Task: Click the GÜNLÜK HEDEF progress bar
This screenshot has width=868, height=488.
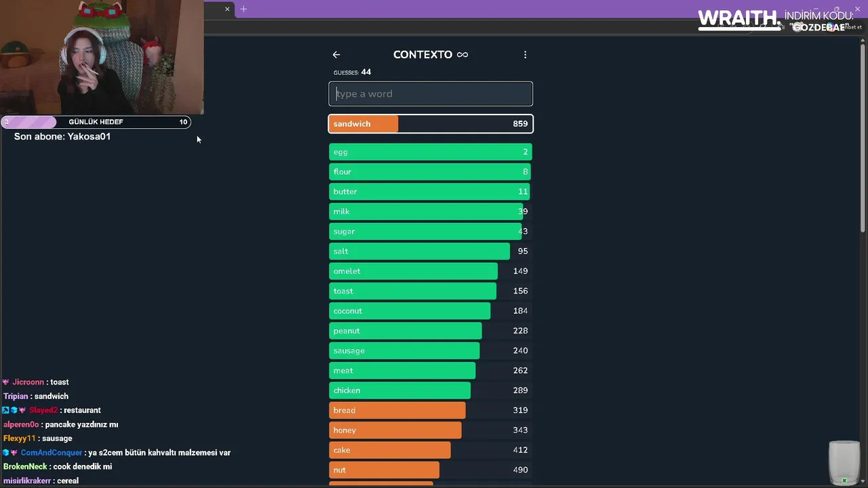Action: pyautogui.click(x=96, y=122)
